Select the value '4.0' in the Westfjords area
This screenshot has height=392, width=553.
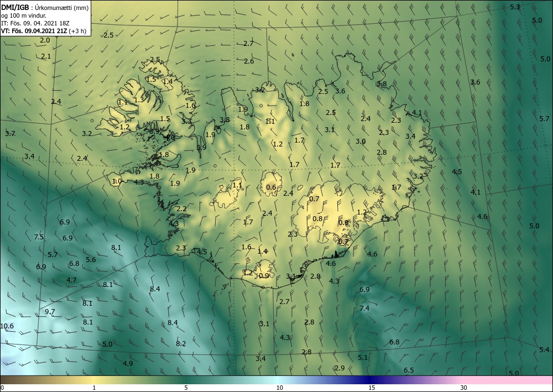170,138
